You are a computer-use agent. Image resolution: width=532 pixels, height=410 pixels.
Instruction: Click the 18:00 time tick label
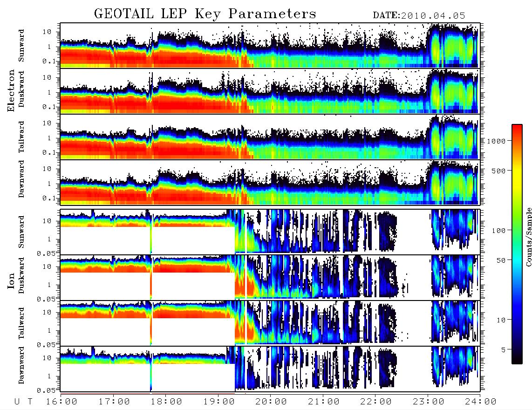click(167, 402)
